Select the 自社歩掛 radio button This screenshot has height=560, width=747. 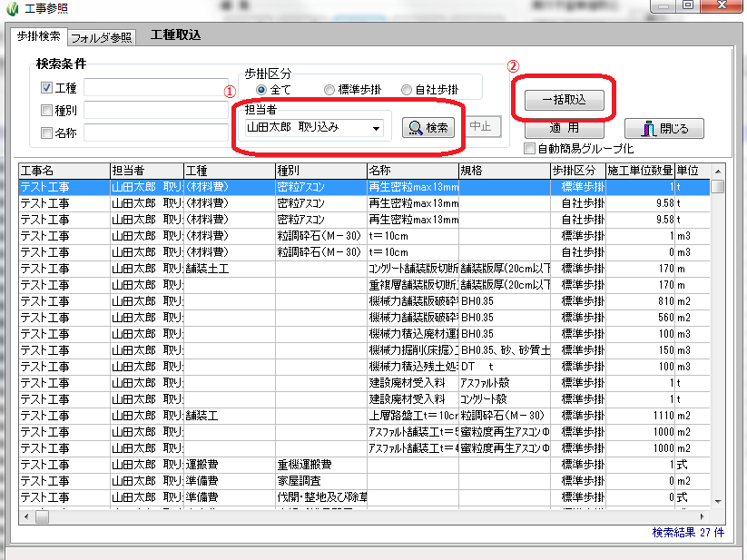[407, 90]
